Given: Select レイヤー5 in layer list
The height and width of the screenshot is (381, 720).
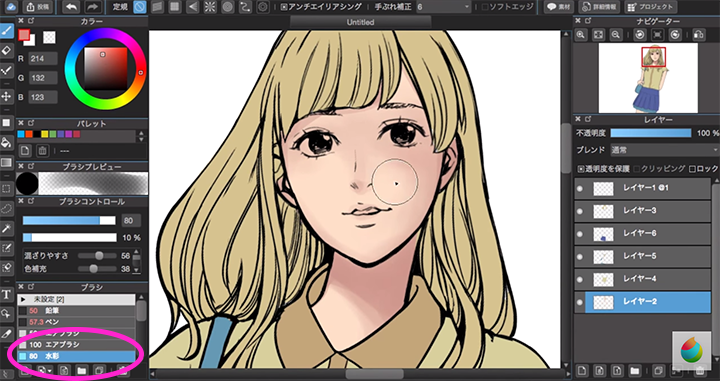Looking at the screenshot, I should click(642, 256).
